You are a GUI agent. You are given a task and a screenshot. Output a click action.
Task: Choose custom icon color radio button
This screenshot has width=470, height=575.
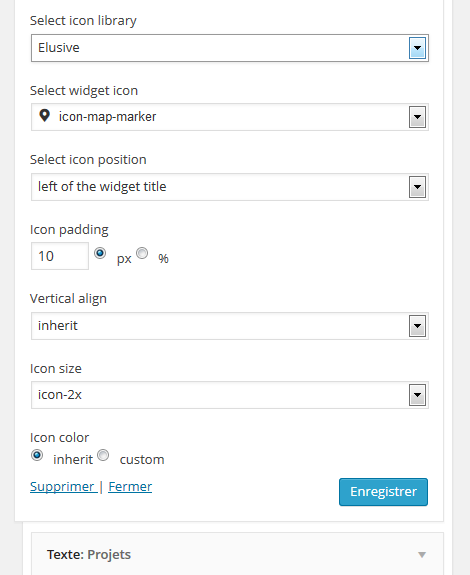pyautogui.click(x=103, y=455)
